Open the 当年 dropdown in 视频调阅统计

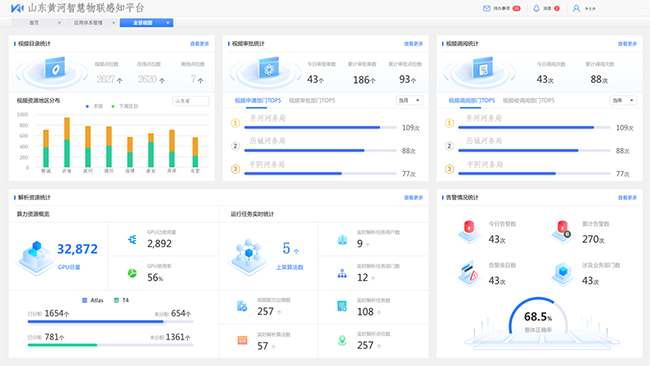click(x=623, y=100)
